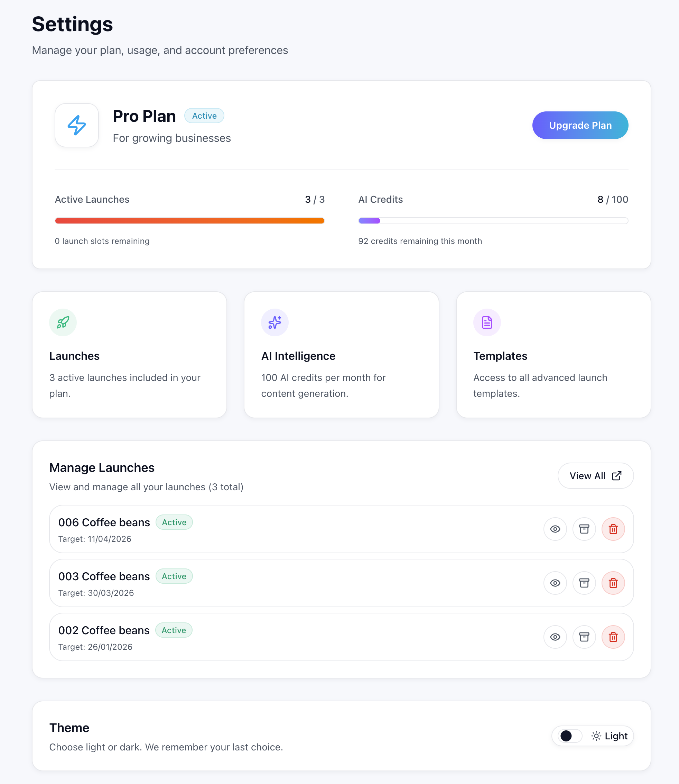Toggle the theme to dark mode

[x=568, y=736]
